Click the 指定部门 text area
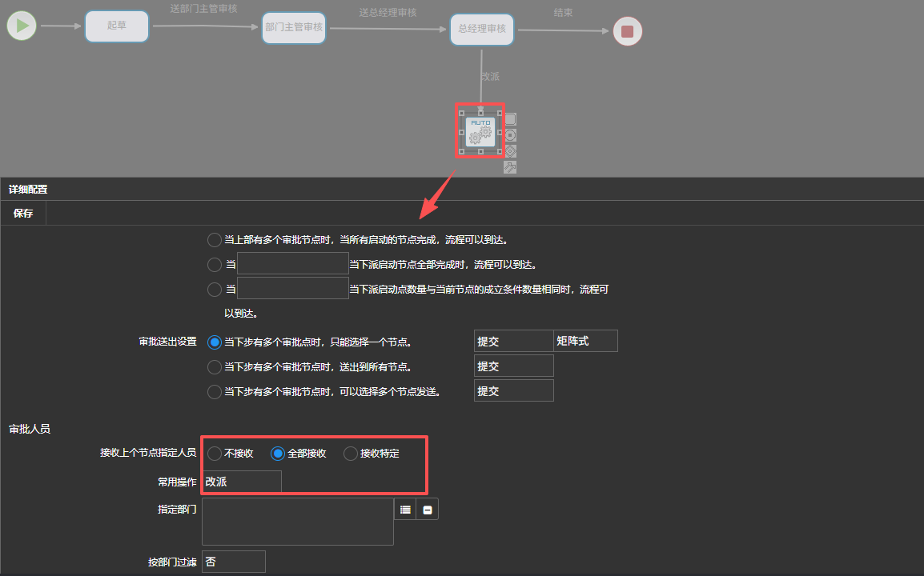 click(298, 522)
